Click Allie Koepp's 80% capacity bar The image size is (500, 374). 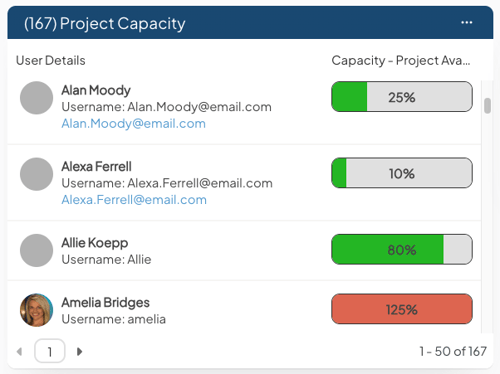pos(402,249)
